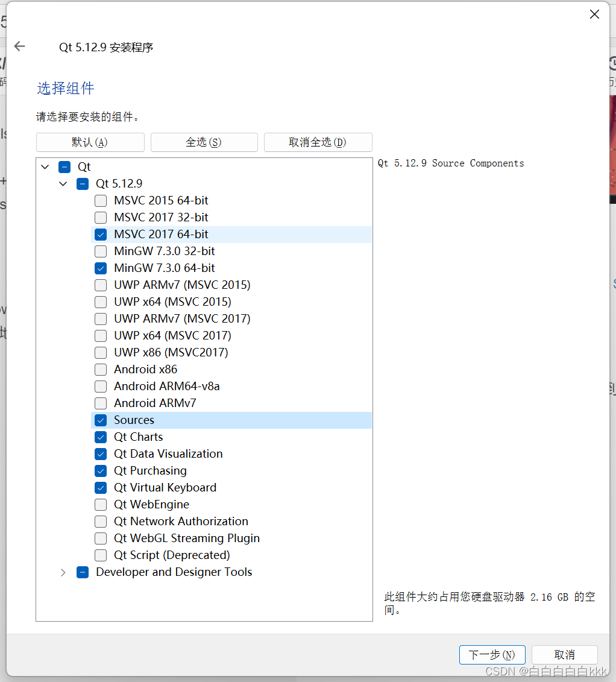
Task: Select 'Qt Virtual Keyboard' row label
Action: (x=165, y=488)
